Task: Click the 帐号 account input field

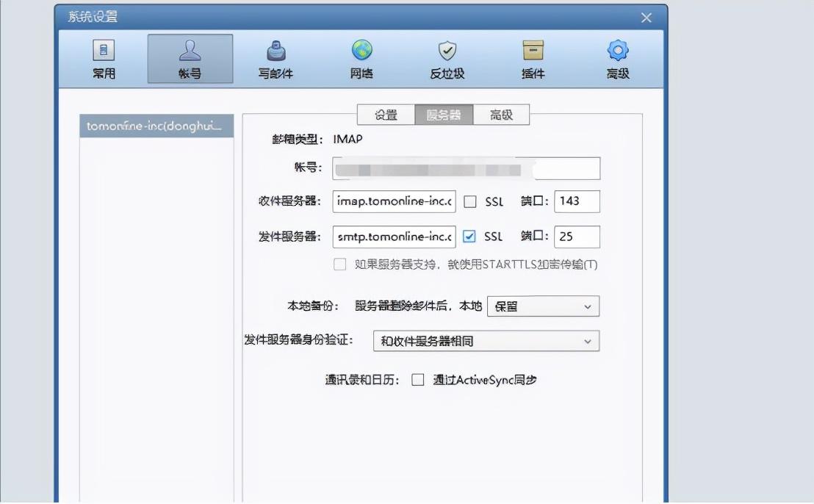Action: (467, 168)
